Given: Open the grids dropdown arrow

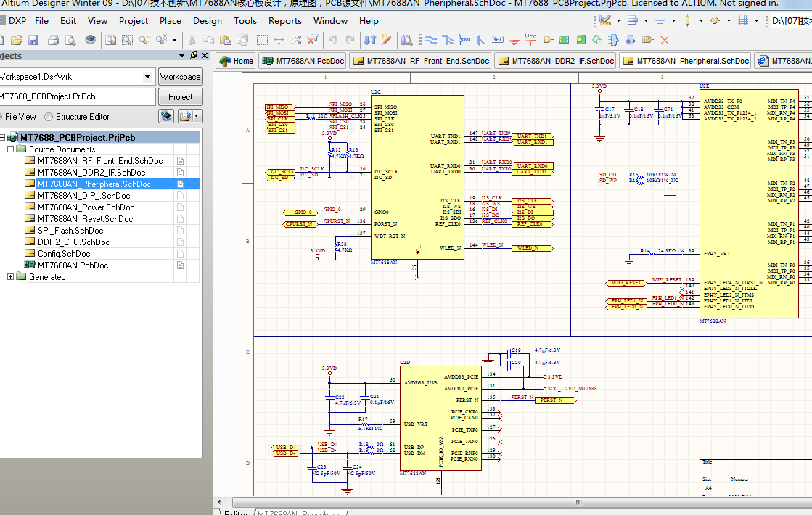Looking at the screenshot, I should click(x=757, y=21).
